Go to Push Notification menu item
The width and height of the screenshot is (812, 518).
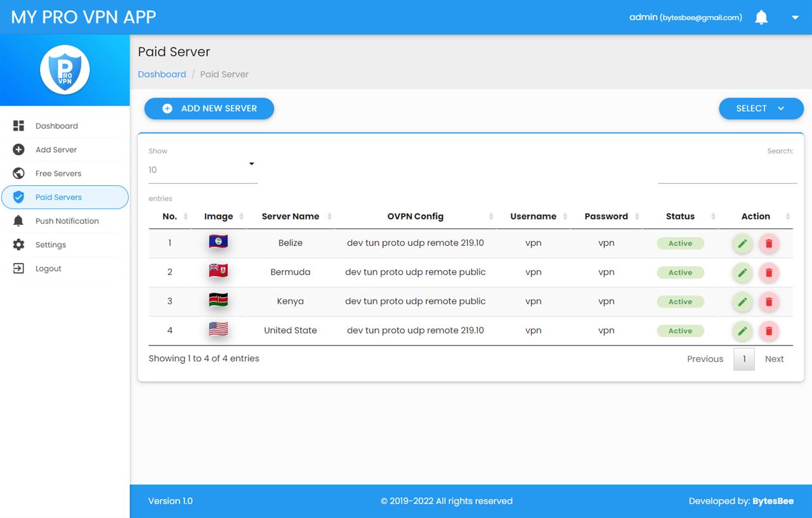tap(67, 221)
